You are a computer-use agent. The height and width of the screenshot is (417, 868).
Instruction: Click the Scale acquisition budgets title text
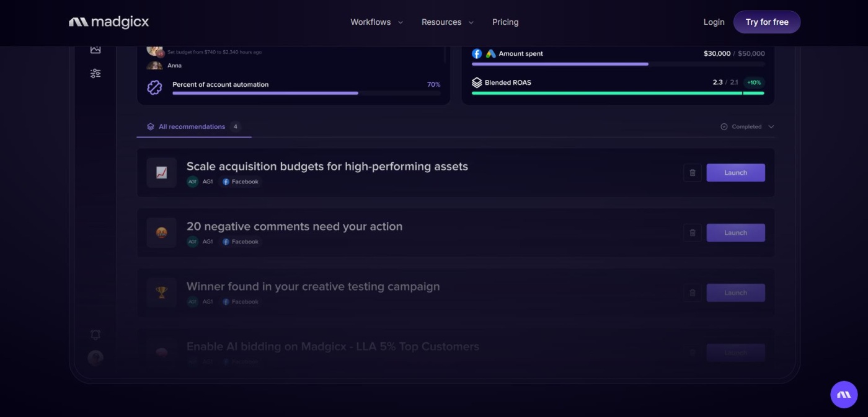tap(327, 166)
